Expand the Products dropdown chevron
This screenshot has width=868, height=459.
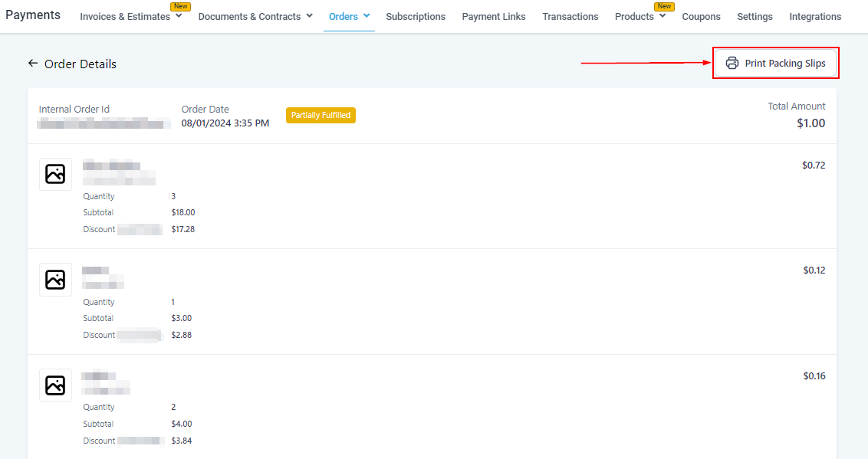pyautogui.click(x=663, y=16)
